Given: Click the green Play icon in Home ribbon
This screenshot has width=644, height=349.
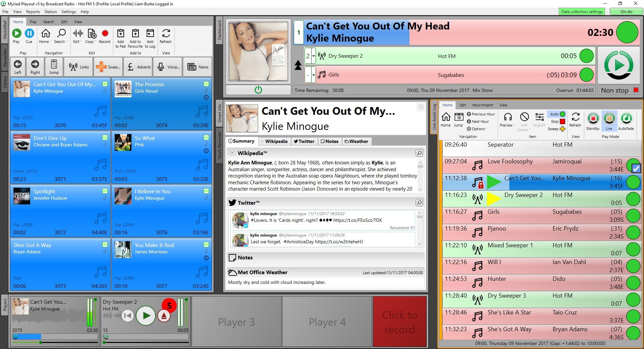Looking at the screenshot, I should click(16, 33).
